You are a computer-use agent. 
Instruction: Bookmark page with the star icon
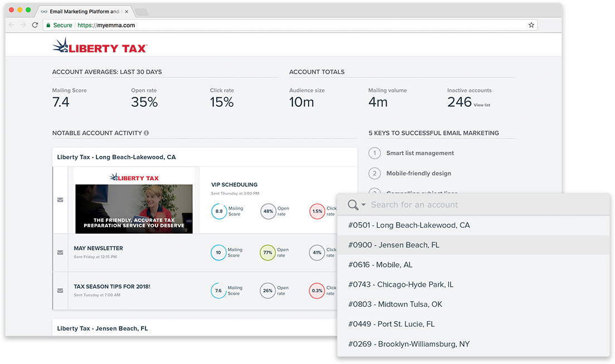531,25
